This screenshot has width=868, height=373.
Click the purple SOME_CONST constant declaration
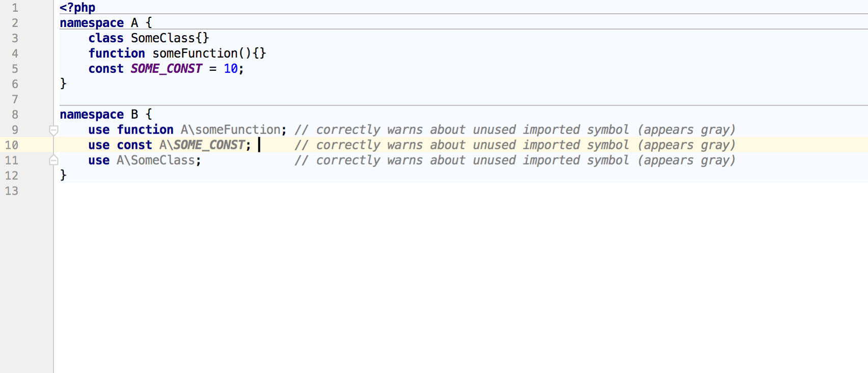(x=166, y=69)
